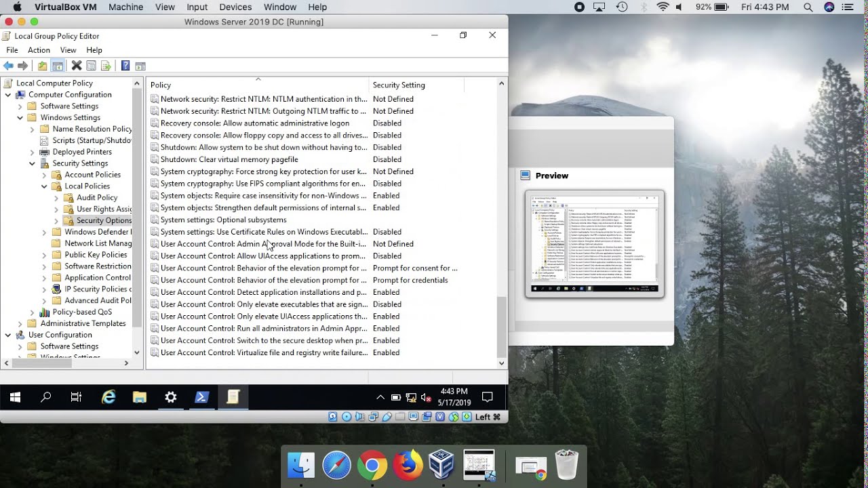Open the Windows notification center icon

[x=487, y=397]
